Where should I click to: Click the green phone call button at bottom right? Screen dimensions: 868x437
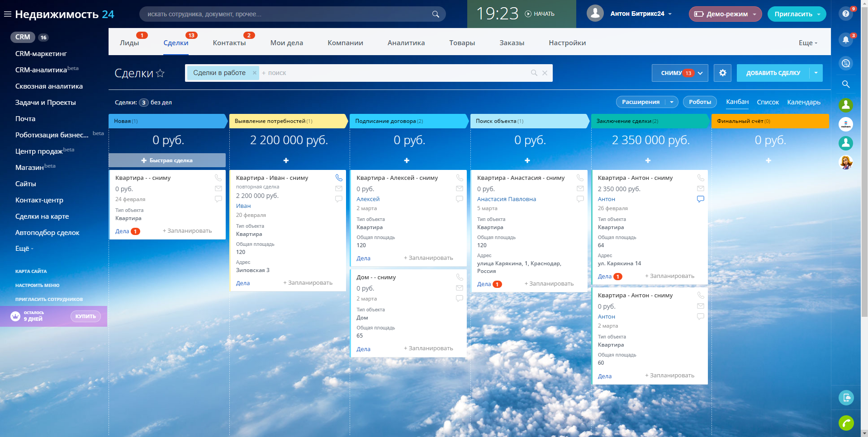click(846, 423)
